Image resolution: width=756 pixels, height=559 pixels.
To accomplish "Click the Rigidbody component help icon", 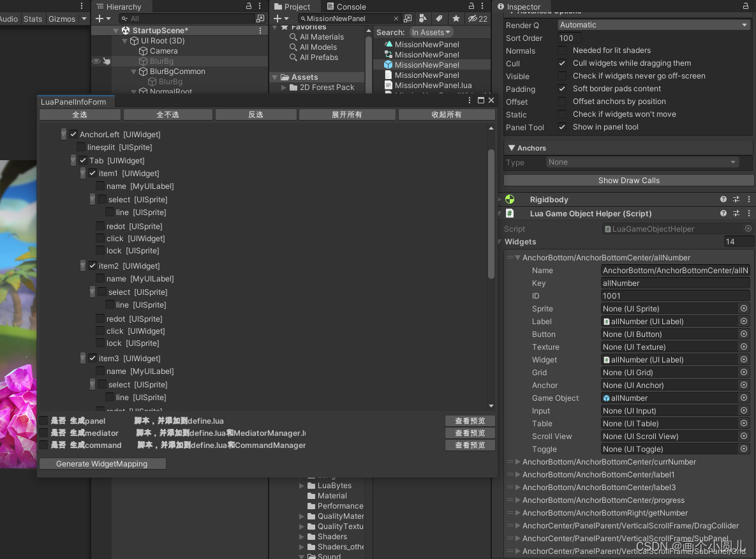I will 723,199.
